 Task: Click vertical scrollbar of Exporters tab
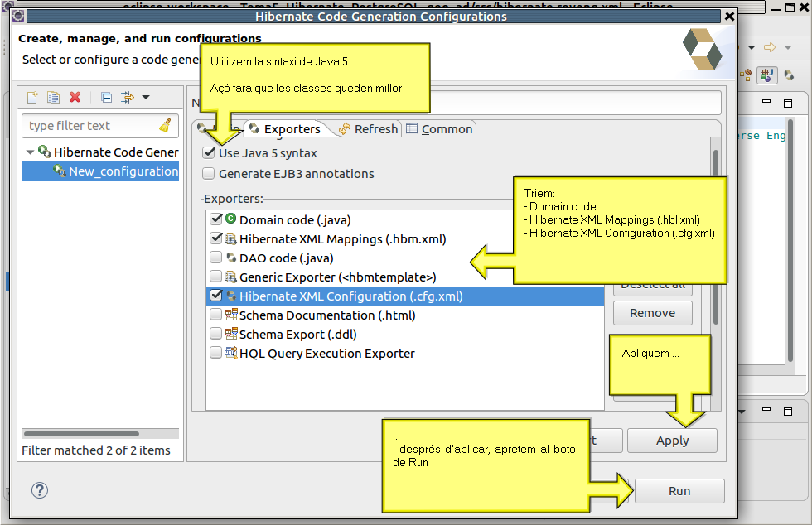[x=716, y=237]
